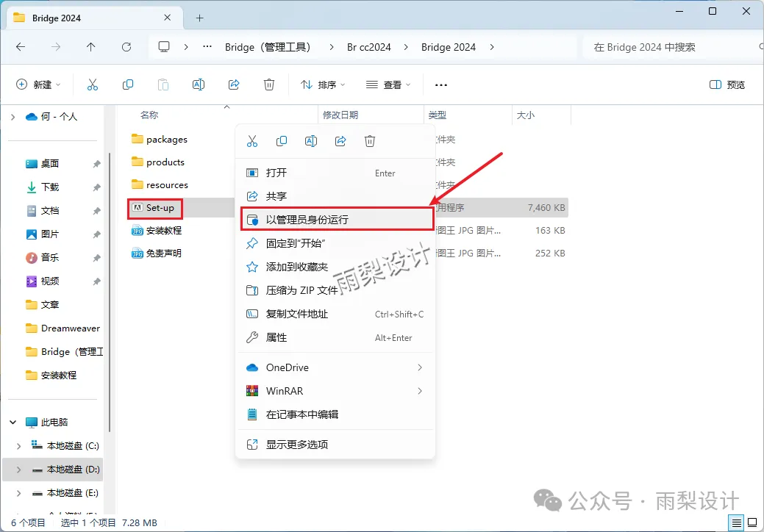764x532 pixels.
Task: Open the Sort (排序) dropdown
Action: [x=323, y=85]
